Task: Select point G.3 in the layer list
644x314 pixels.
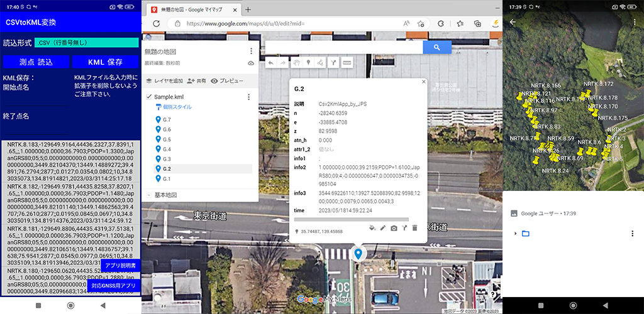Action: (203, 159)
